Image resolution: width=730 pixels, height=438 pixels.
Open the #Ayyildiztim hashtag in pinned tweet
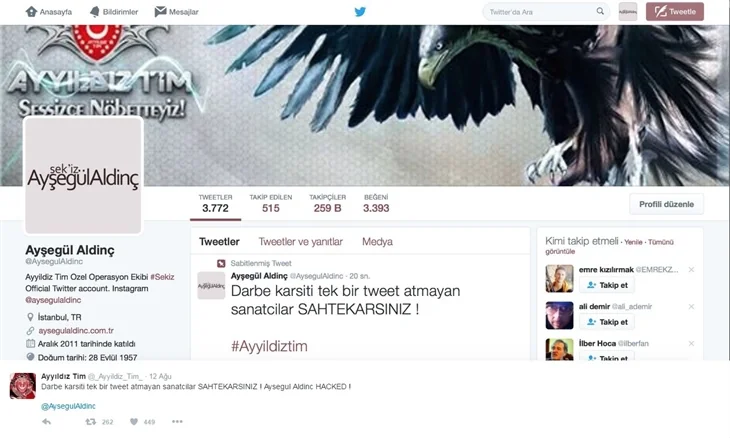269,346
